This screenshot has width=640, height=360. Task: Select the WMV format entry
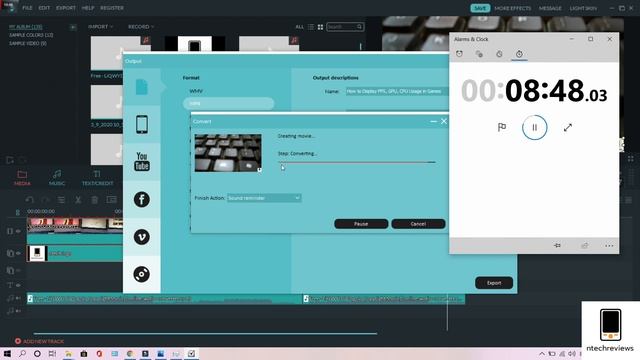pos(196,91)
